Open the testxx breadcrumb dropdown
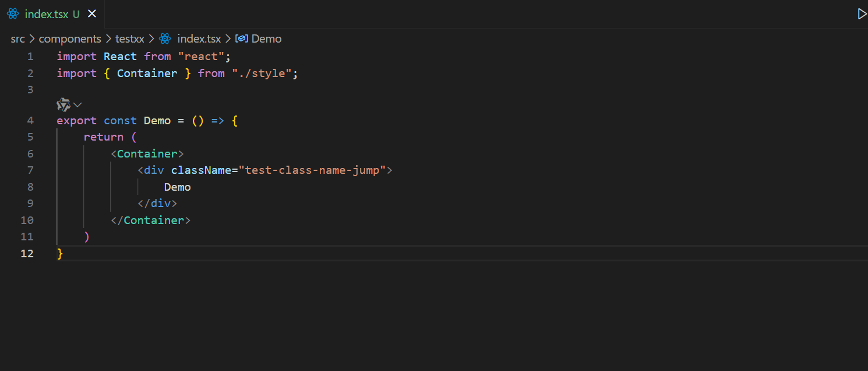 pyautogui.click(x=129, y=38)
